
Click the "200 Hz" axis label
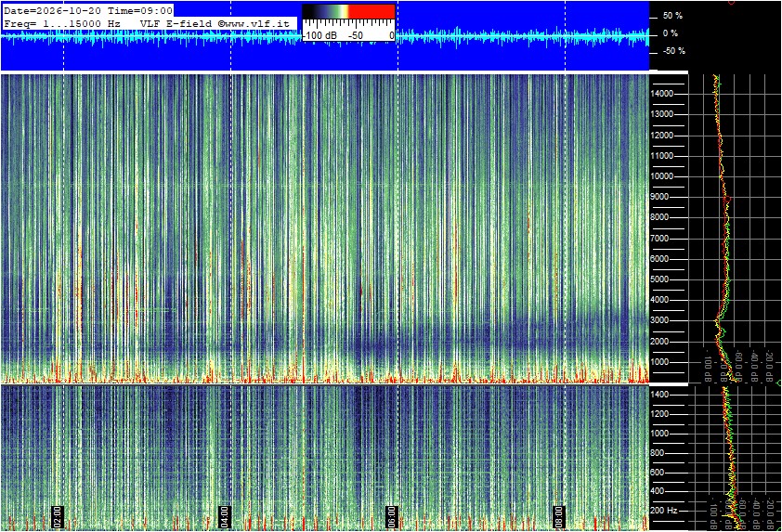(x=664, y=511)
